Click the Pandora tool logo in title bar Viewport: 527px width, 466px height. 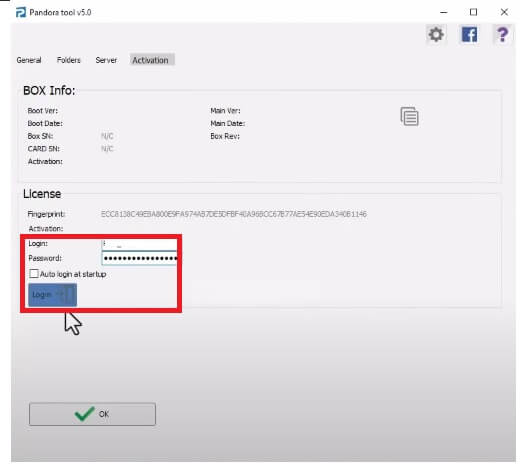21,12
